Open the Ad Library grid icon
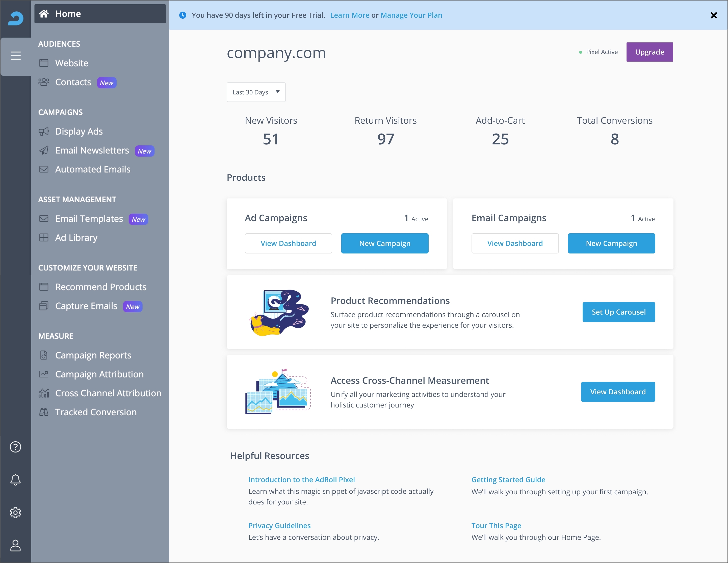 [x=44, y=237]
